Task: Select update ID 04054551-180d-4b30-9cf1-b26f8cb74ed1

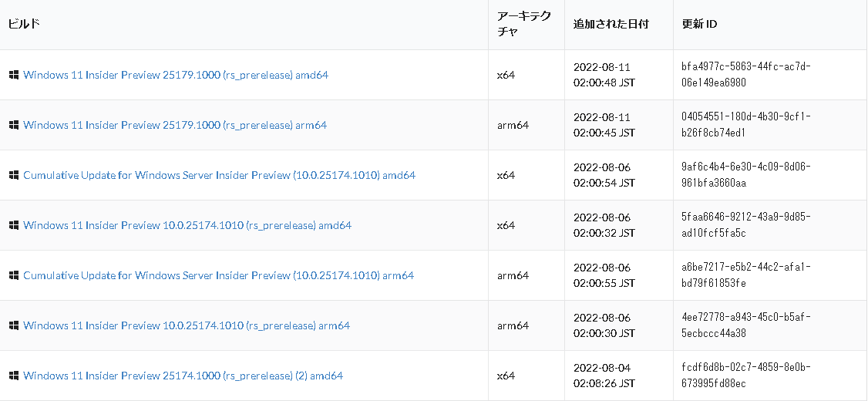Action: [x=746, y=125]
